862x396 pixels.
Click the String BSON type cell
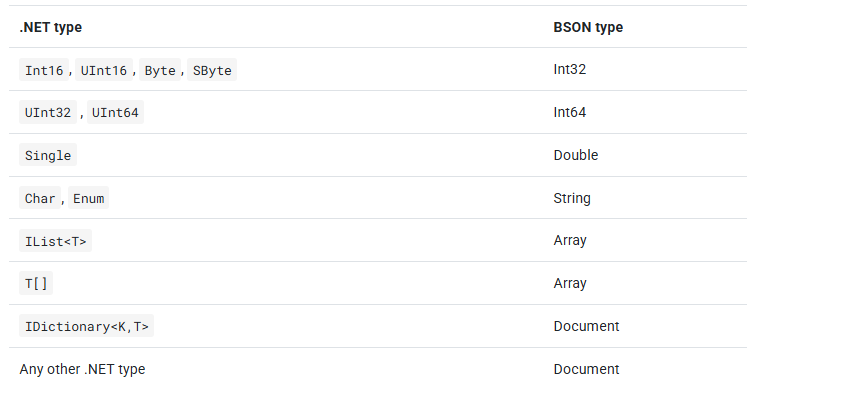tap(572, 198)
